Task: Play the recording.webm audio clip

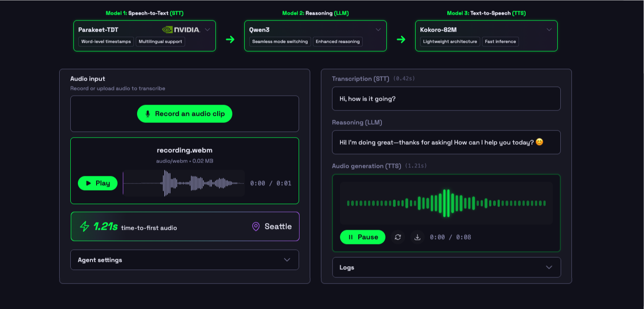Action: [97, 183]
